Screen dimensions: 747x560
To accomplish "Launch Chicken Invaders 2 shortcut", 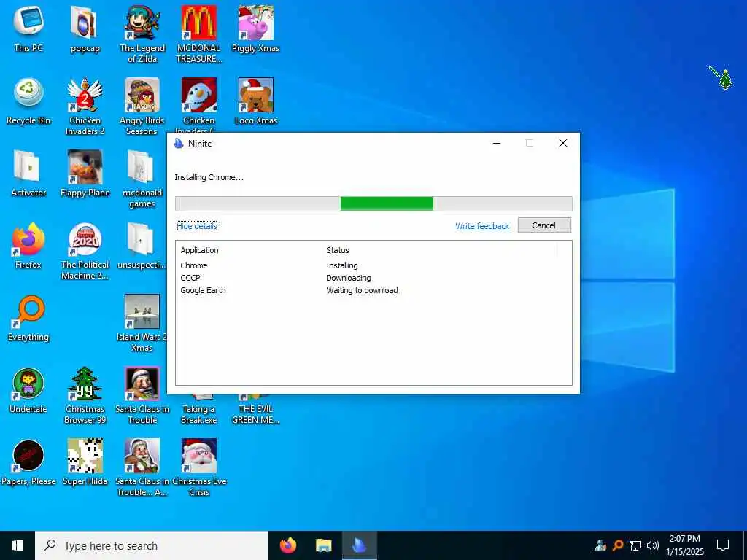I will 85,106.
